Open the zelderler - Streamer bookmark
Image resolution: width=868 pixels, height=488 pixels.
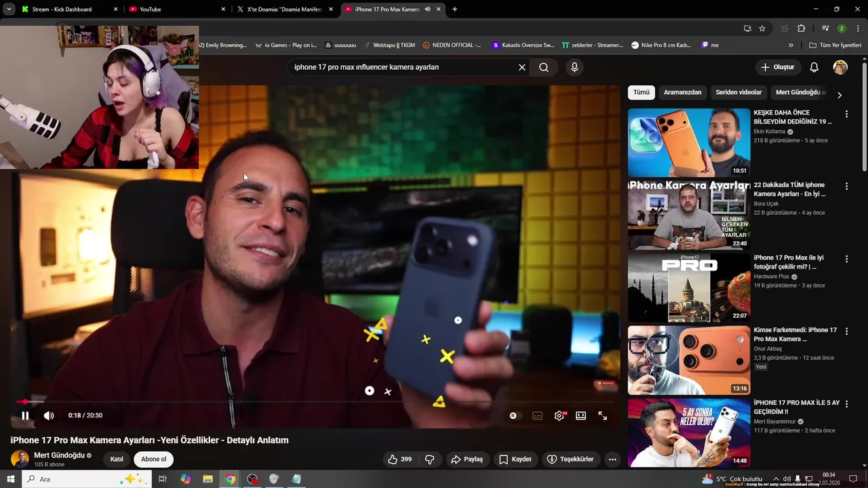point(592,45)
